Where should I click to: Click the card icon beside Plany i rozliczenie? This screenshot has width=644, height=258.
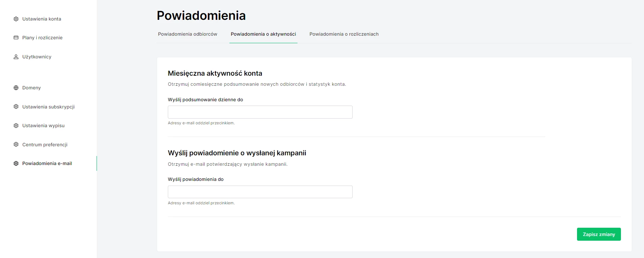pos(16,37)
